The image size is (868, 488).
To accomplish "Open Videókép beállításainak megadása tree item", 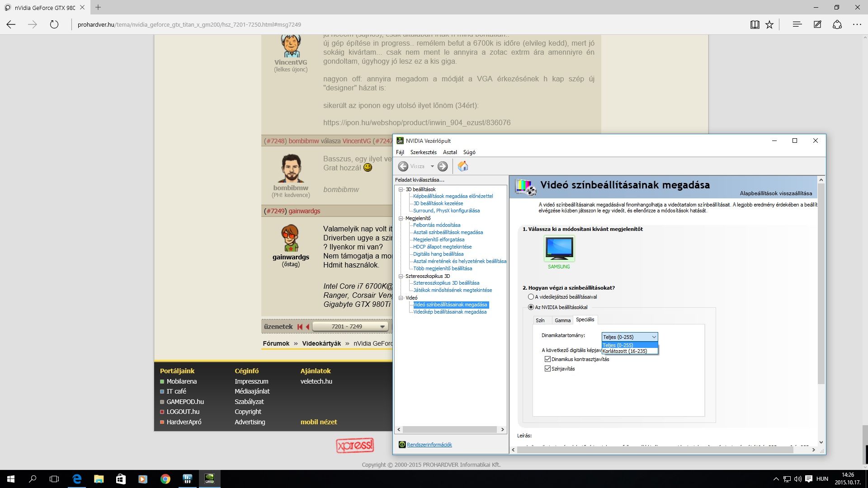I will [450, 312].
